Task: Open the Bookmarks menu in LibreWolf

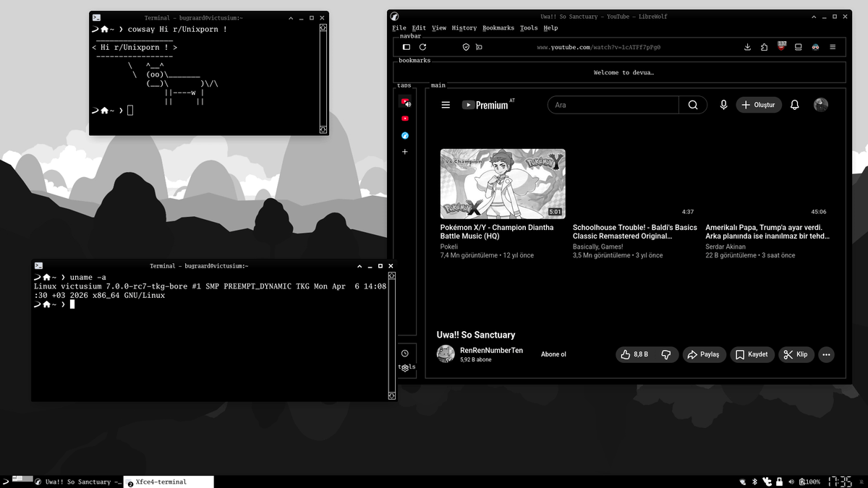Action: [x=498, y=27]
